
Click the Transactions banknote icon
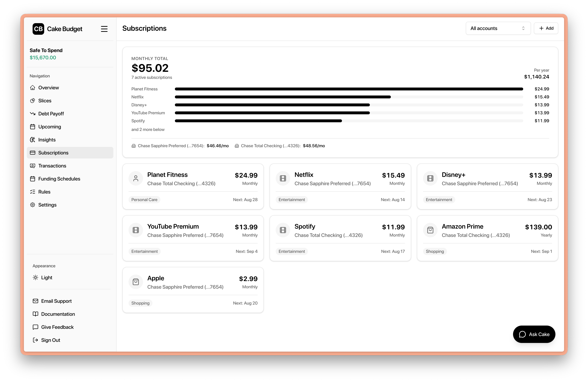point(33,166)
